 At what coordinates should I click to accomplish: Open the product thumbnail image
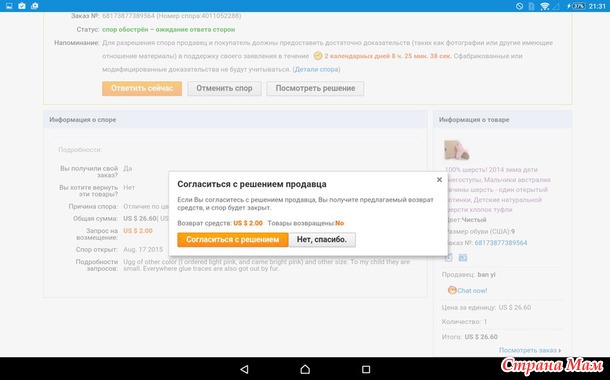coord(457,150)
